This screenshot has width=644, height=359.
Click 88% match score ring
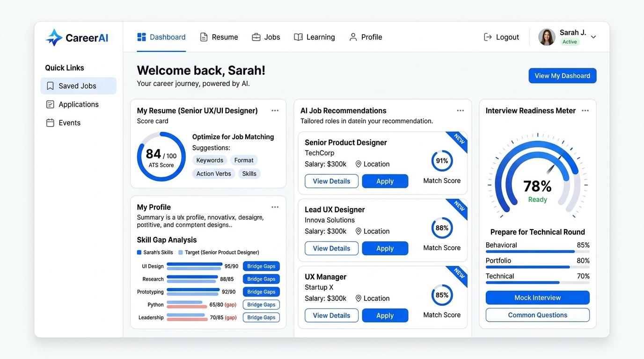(442, 228)
